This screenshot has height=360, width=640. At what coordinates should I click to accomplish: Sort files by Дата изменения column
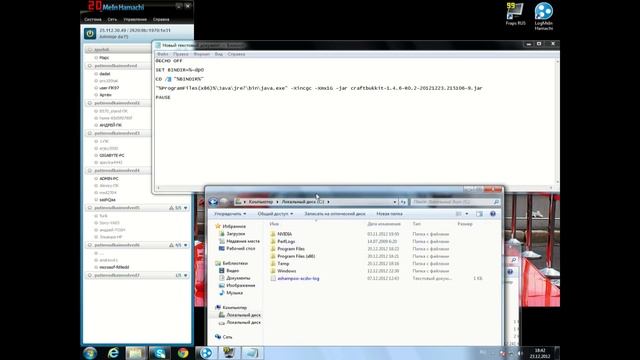(384, 224)
